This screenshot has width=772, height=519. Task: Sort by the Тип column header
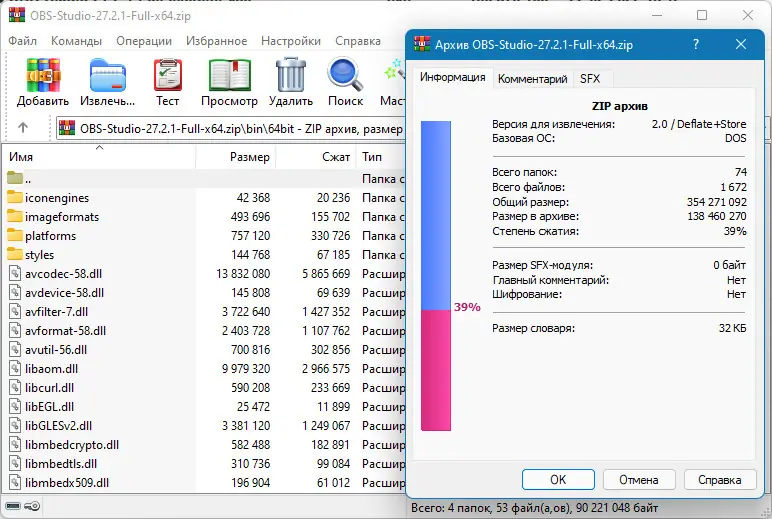point(381,157)
